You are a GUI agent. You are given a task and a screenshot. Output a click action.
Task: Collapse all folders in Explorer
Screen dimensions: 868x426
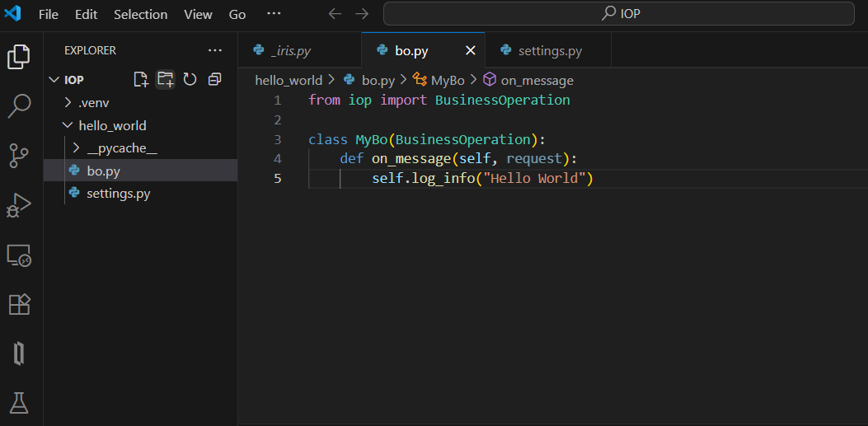pyautogui.click(x=214, y=79)
